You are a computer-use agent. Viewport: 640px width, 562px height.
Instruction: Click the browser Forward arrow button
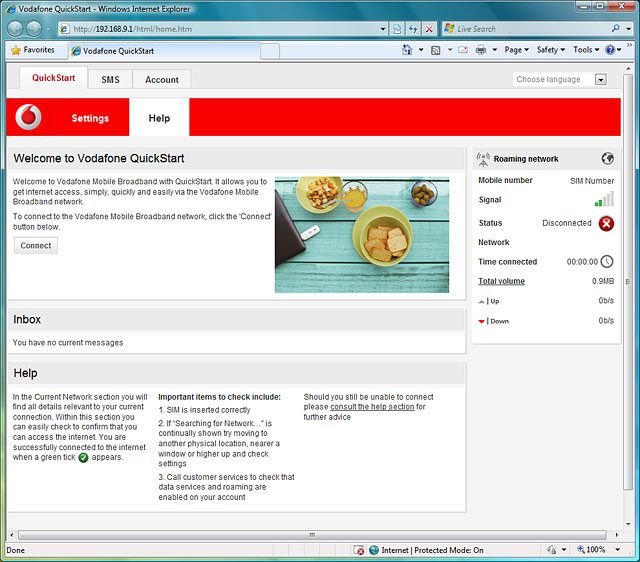coord(34,29)
